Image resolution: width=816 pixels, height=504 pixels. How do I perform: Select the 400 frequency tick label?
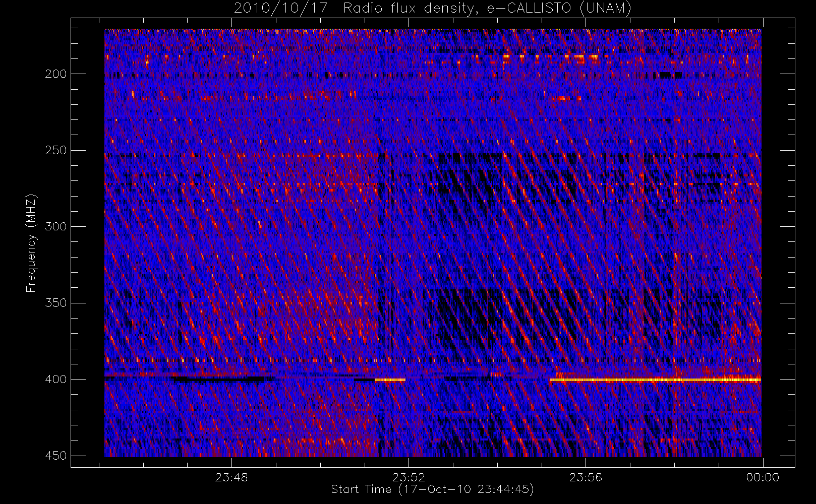point(55,380)
